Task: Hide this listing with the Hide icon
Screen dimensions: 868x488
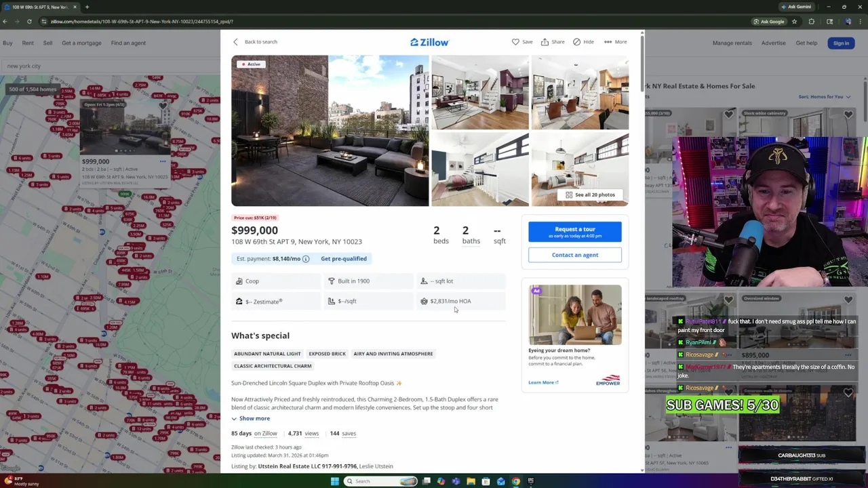Action: tap(576, 42)
